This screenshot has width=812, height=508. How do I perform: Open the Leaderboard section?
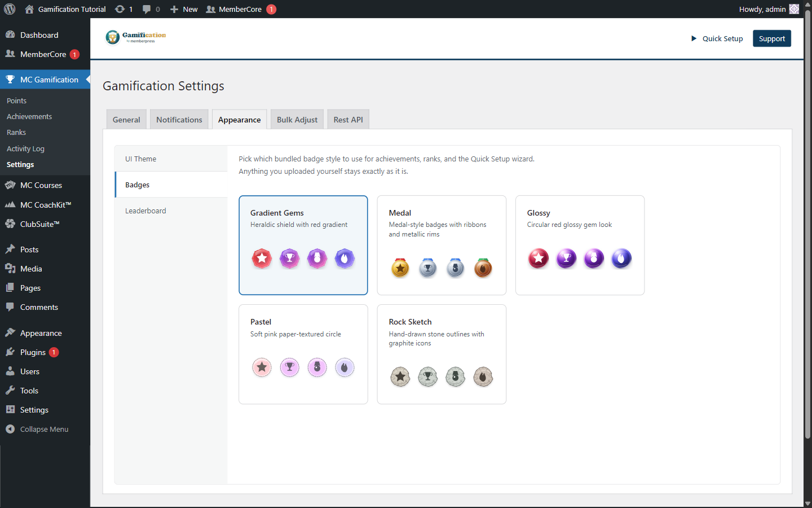coord(171,211)
